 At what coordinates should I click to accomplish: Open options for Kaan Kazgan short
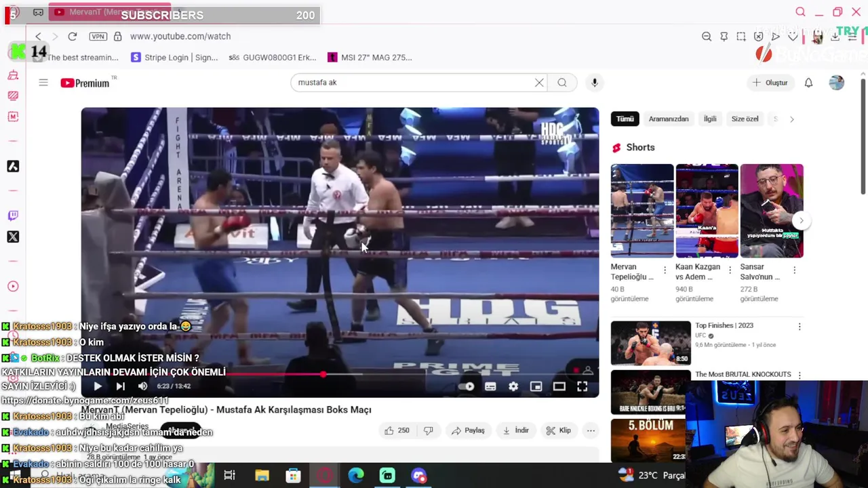730,270
